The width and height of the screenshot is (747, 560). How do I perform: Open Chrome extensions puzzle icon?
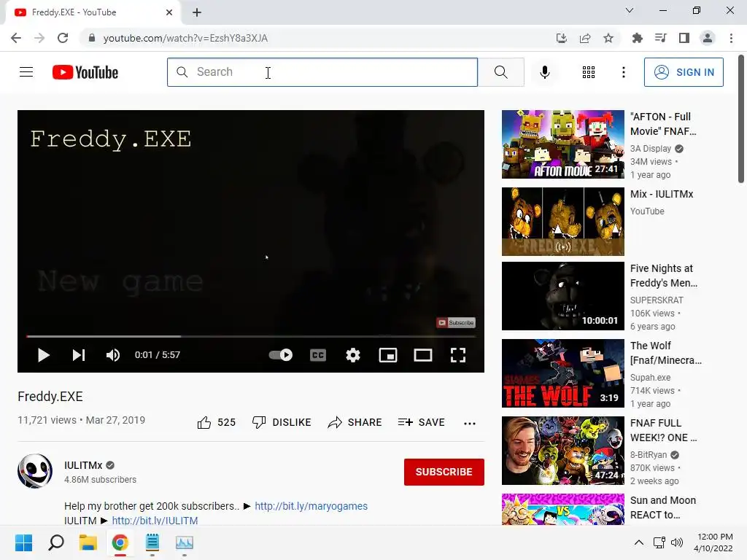click(x=637, y=38)
